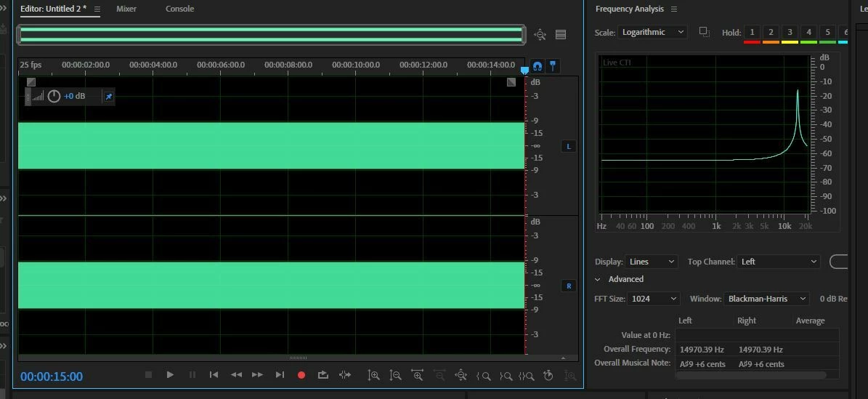Viewport: 868px width, 399px height.
Task: Click the fade in handle top-left of waveform
Action: tap(31, 82)
